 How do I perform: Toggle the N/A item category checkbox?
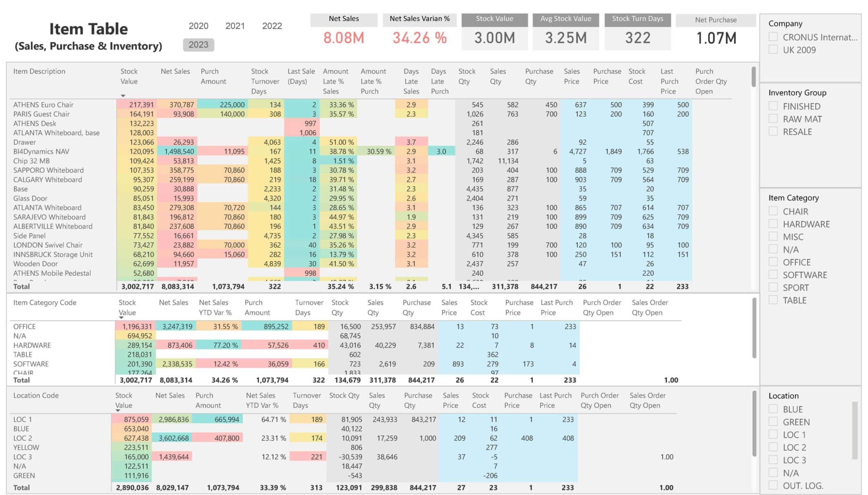point(773,249)
